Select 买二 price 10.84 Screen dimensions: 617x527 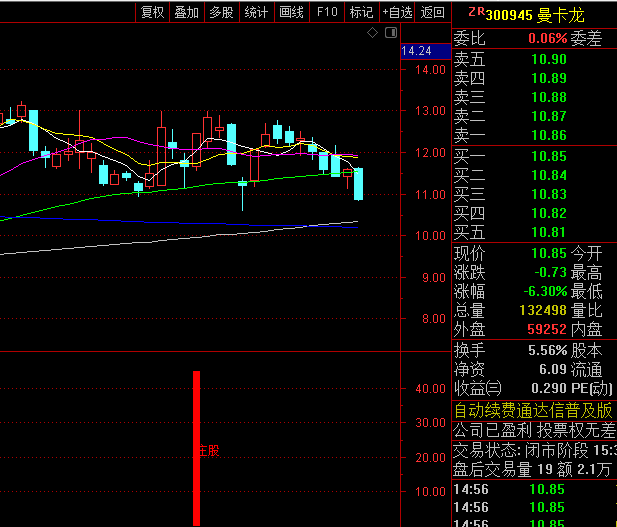point(549,175)
